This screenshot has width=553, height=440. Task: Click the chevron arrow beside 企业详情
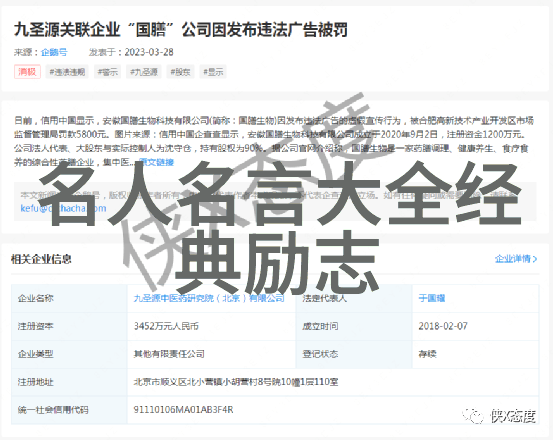tap(535, 259)
